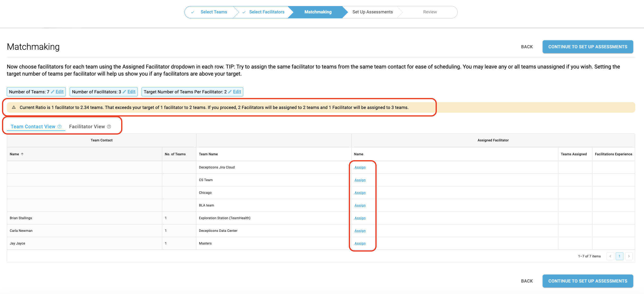Assign a facilitator to BLA team

[x=360, y=205]
